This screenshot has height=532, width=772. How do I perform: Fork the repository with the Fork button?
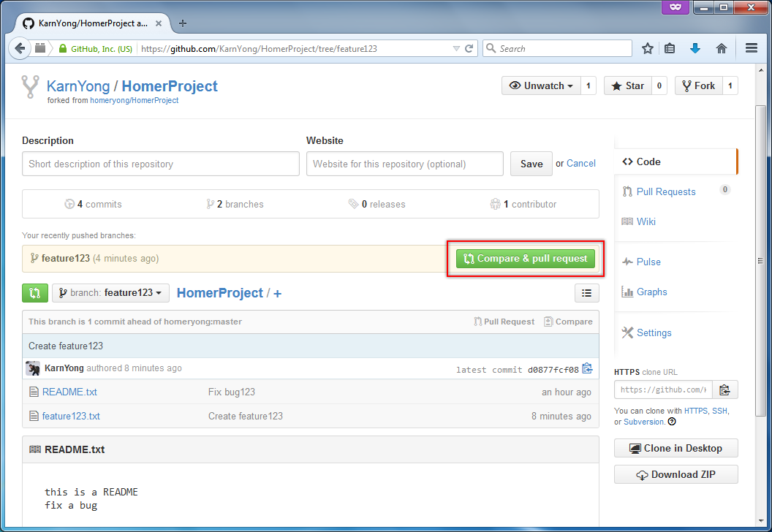point(698,85)
